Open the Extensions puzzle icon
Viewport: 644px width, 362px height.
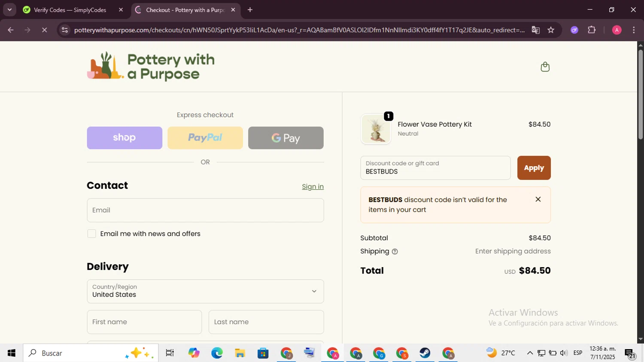(592, 30)
